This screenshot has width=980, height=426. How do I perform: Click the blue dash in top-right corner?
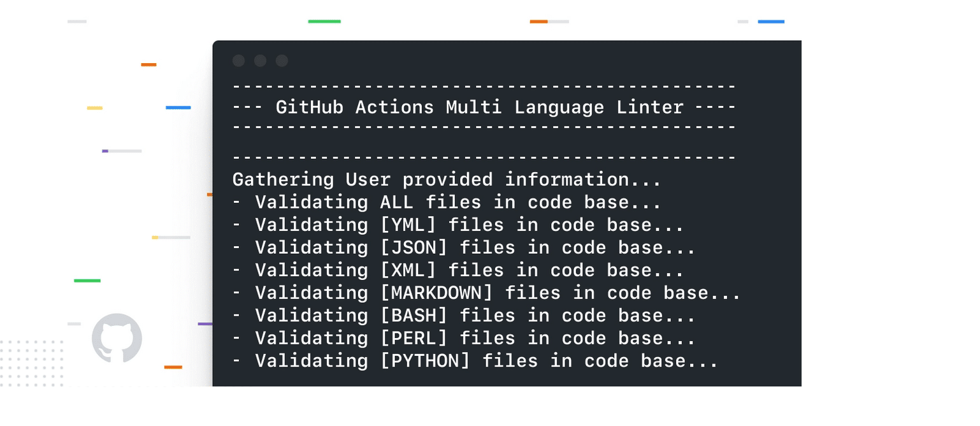tap(771, 22)
